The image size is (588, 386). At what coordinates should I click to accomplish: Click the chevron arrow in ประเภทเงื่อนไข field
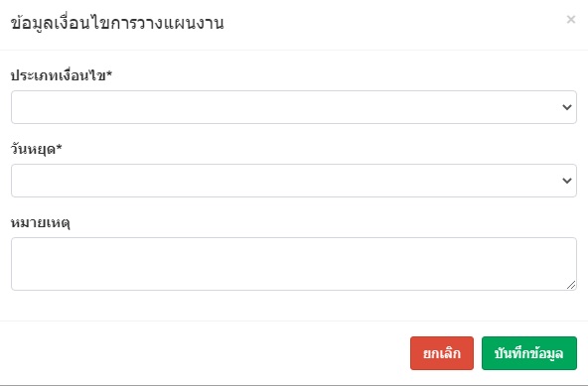tap(566, 107)
